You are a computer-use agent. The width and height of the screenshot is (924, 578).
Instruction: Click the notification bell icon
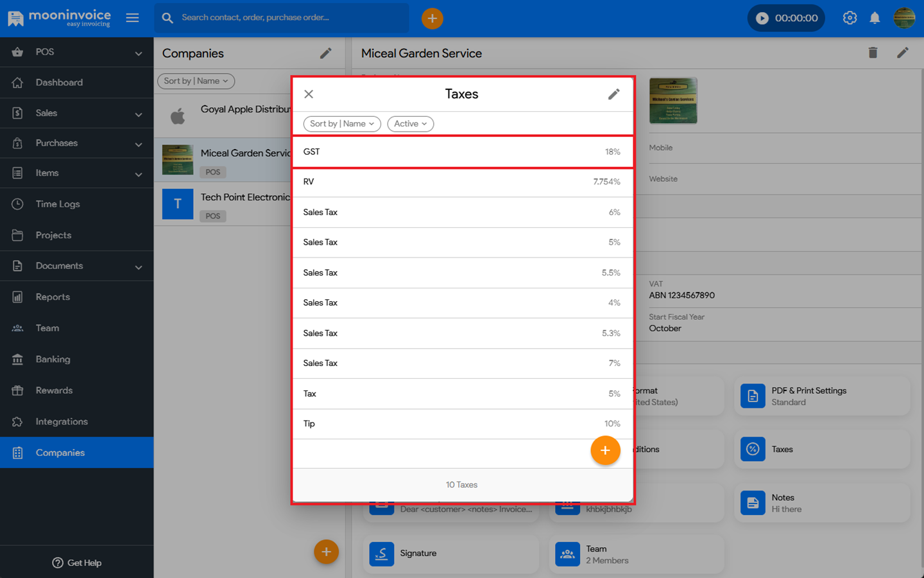[875, 18]
